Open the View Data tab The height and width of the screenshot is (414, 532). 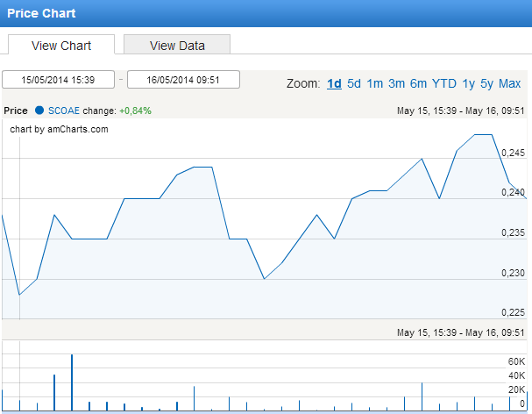click(176, 46)
